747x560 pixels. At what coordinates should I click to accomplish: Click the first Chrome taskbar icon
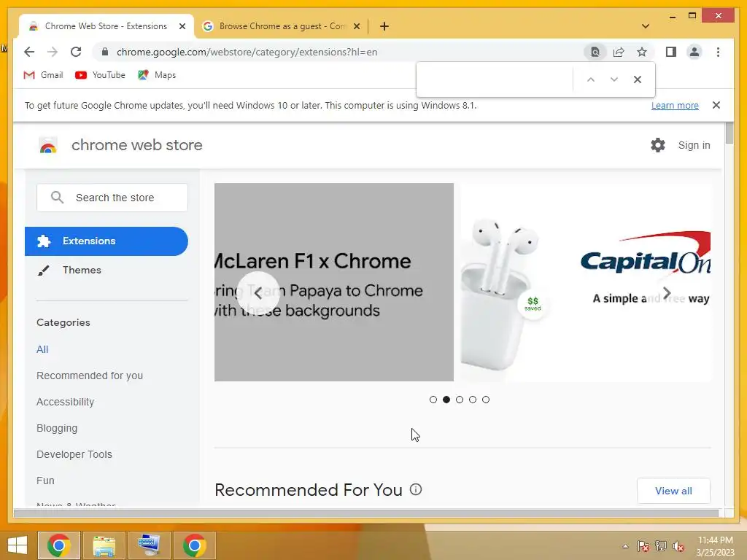[x=59, y=545]
